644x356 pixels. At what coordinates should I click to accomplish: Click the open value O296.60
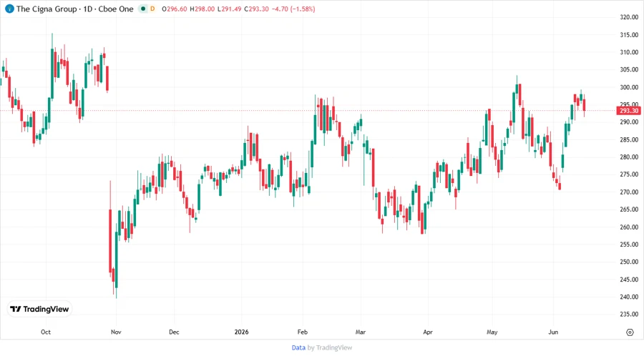[175, 9]
